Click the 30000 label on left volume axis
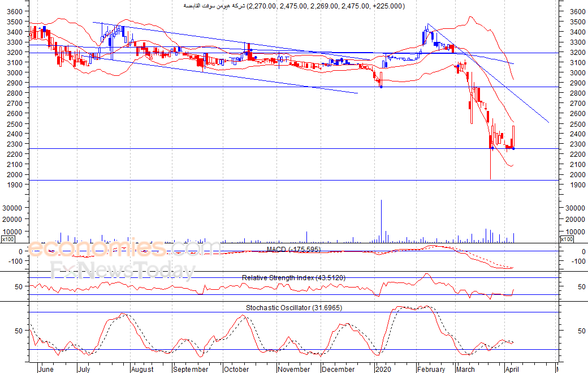 (x=12, y=208)
